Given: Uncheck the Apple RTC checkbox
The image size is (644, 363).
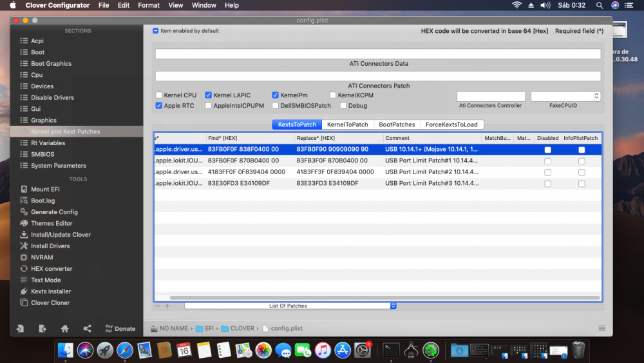Looking at the screenshot, I should tap(159, 106).
